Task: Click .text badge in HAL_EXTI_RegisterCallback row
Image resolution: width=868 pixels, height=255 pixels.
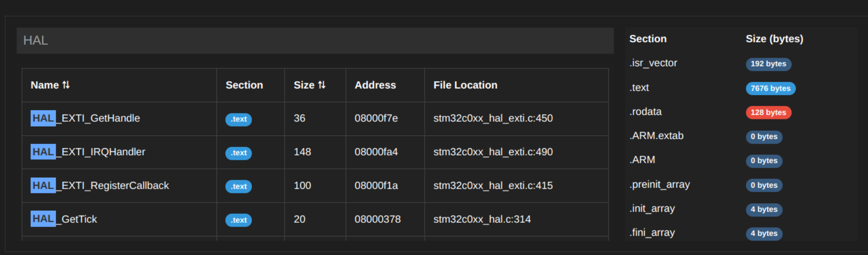Action: tap(239, 187)
